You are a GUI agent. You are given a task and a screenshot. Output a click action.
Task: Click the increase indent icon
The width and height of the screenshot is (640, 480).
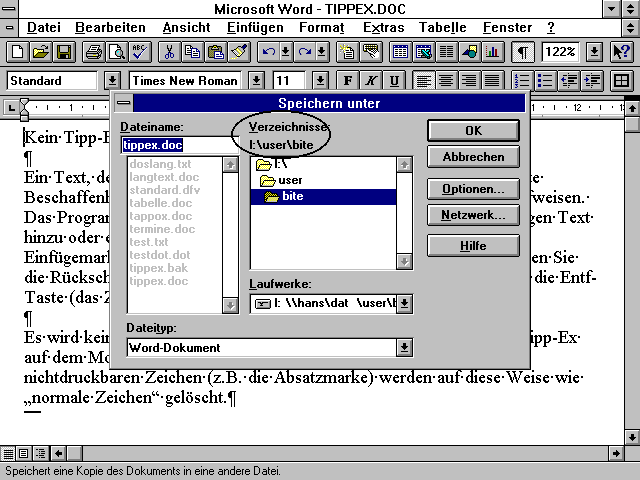coord(591,80)
